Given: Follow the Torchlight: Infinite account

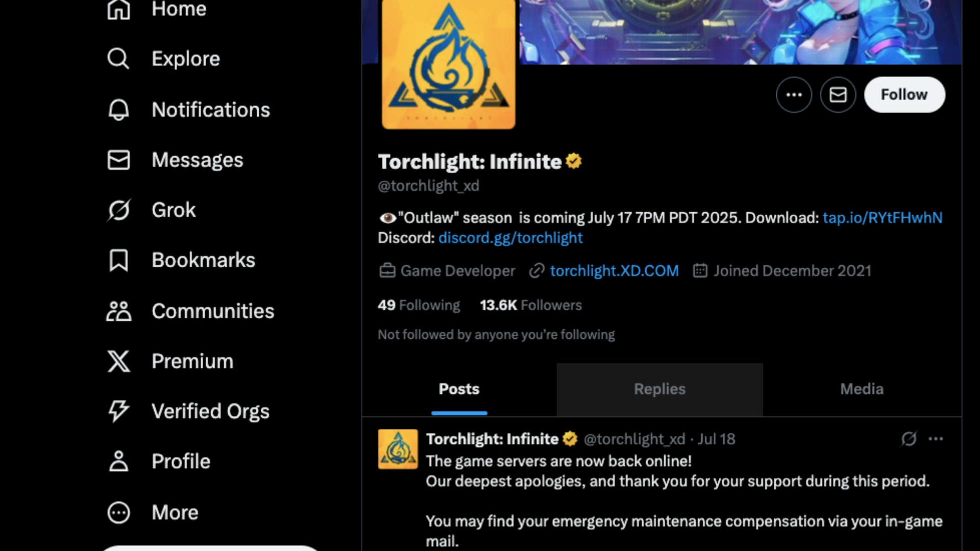Looking at the screenshot, I should 904,95.
